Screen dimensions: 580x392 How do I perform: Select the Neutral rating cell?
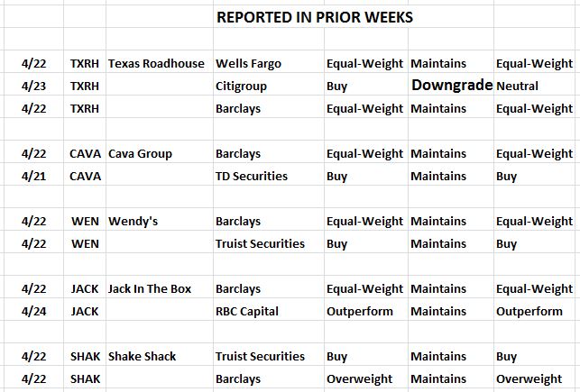tap(517, 87)
